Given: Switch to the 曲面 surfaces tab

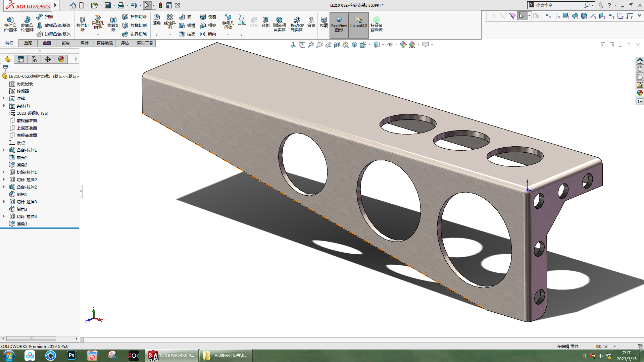Looking at the screenshot, I should [47, 43].
